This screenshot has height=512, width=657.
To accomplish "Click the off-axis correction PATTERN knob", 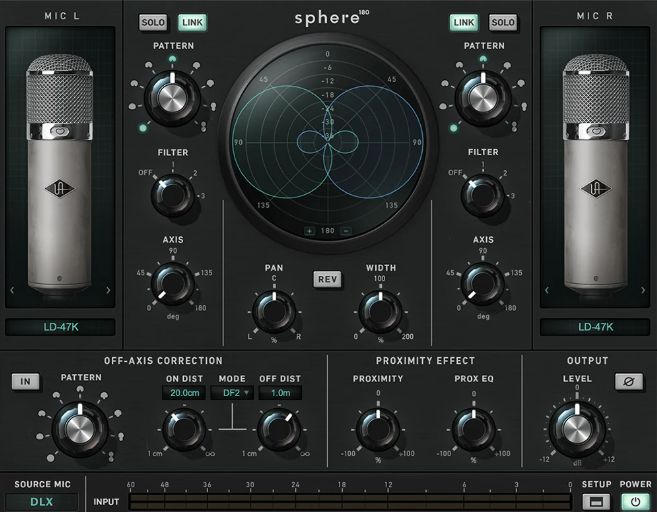I will (80, 429).
